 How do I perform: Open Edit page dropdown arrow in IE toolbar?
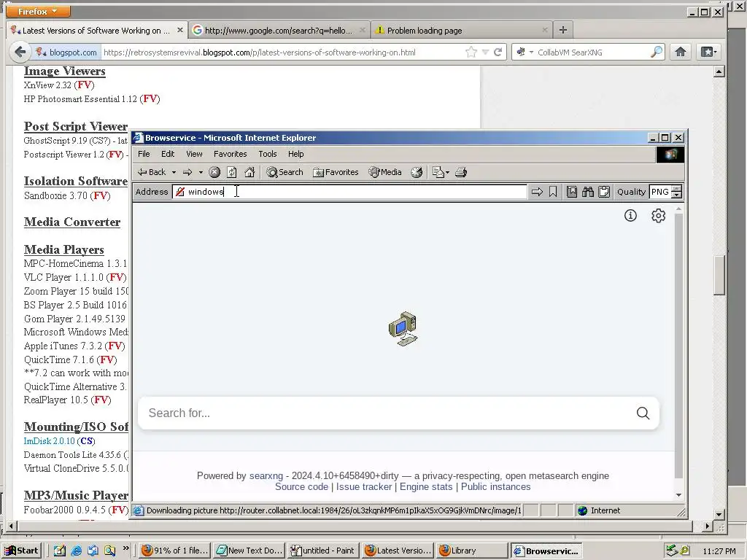click(x=447, y=172)
